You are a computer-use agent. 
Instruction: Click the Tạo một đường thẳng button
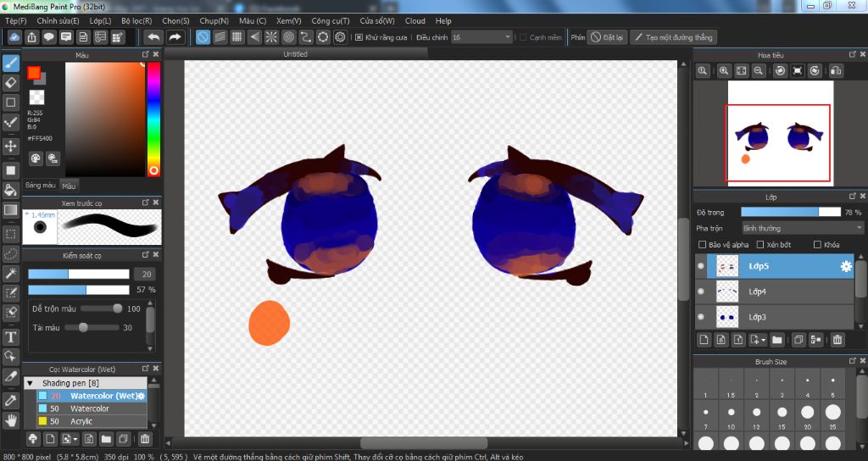pyautogui.click(x=674, y=37)
